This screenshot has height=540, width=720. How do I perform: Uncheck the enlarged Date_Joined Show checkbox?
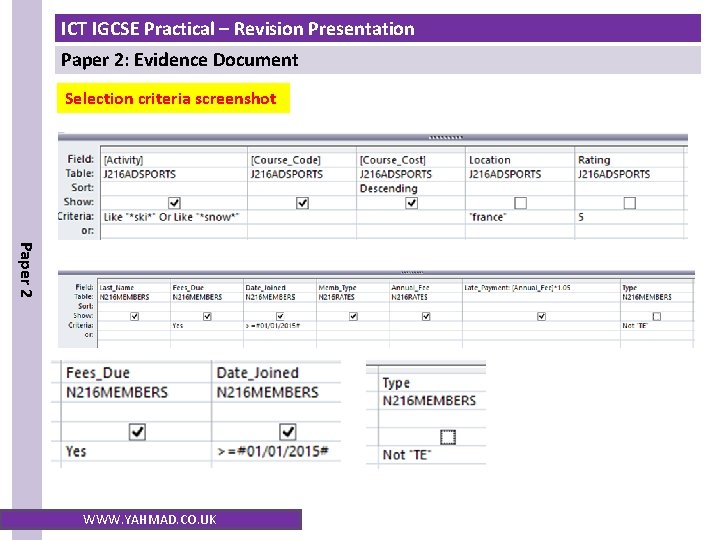288,432
